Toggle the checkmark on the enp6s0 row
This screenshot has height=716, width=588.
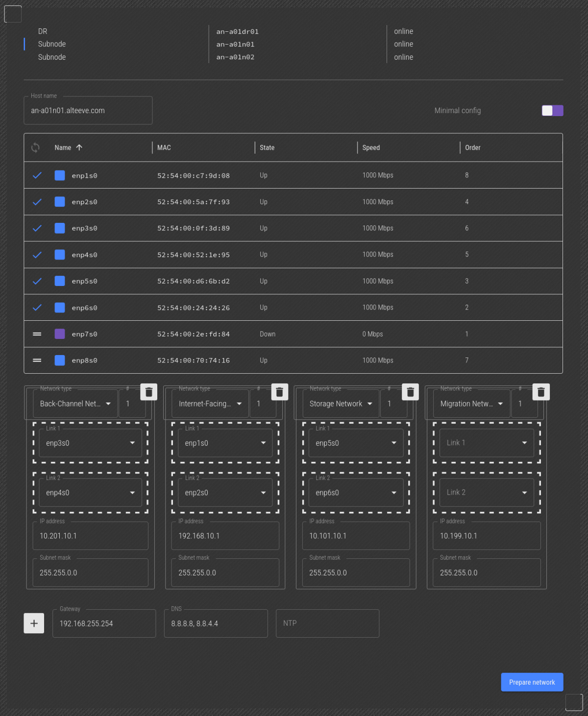coord(37,308)
